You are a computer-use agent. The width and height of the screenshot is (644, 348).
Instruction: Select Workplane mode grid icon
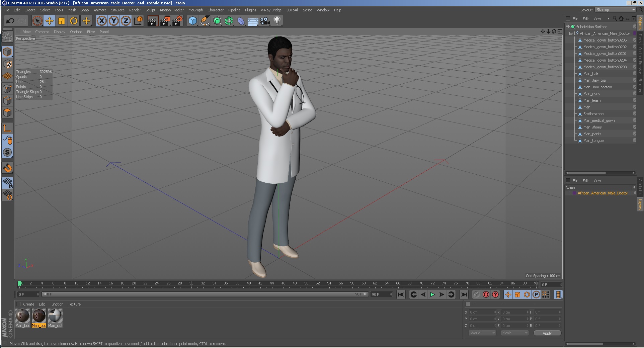point(7,76)
